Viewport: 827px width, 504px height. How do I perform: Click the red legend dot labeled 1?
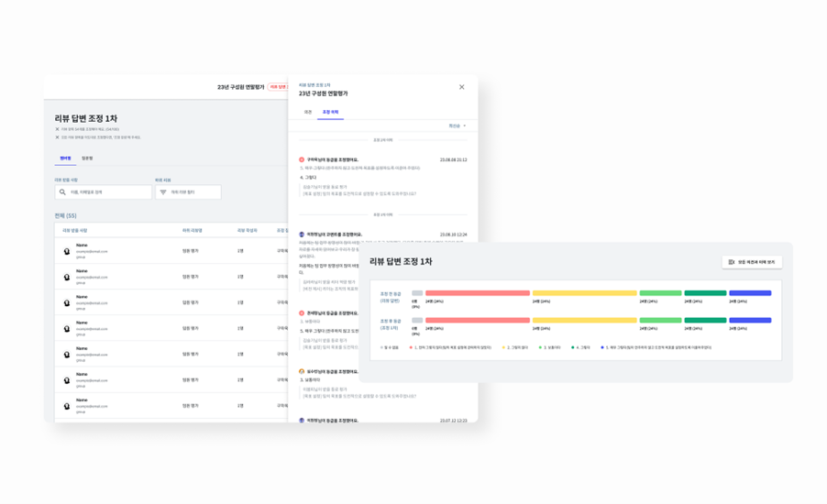[x=411, y=347]
